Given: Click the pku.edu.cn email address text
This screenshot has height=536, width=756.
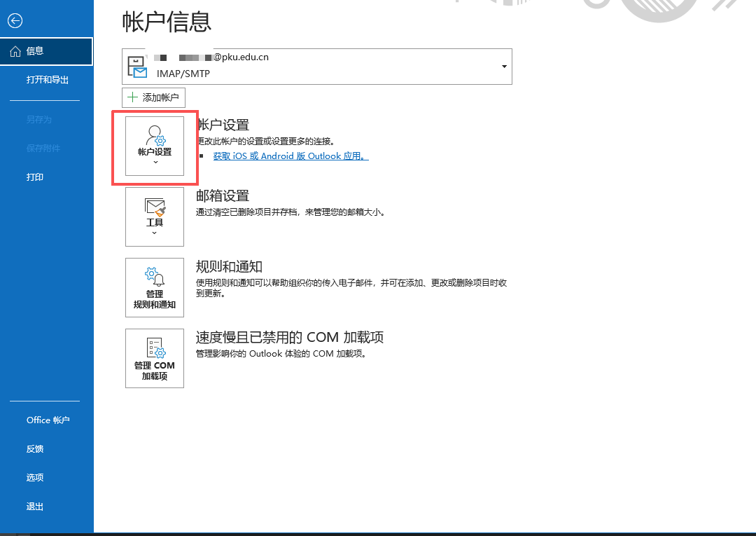Looking at the screenshot, I should (241, 57).
